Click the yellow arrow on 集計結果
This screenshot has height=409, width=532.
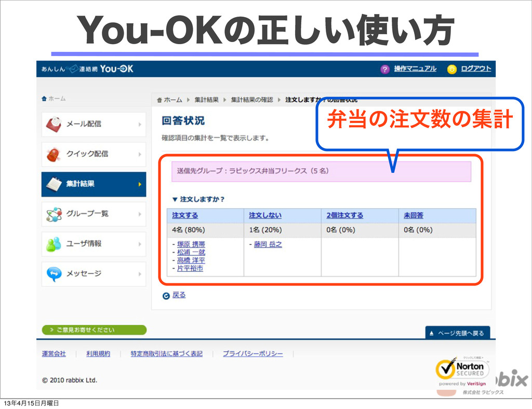139,184
